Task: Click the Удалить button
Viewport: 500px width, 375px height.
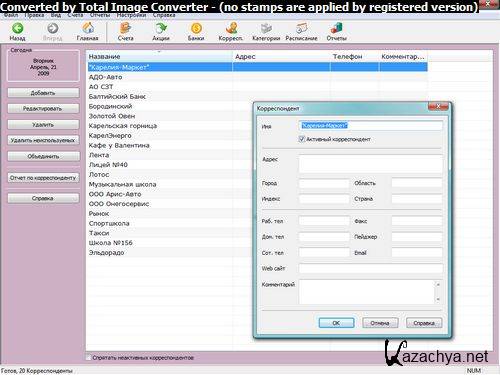Action: [x=43, y=124]
